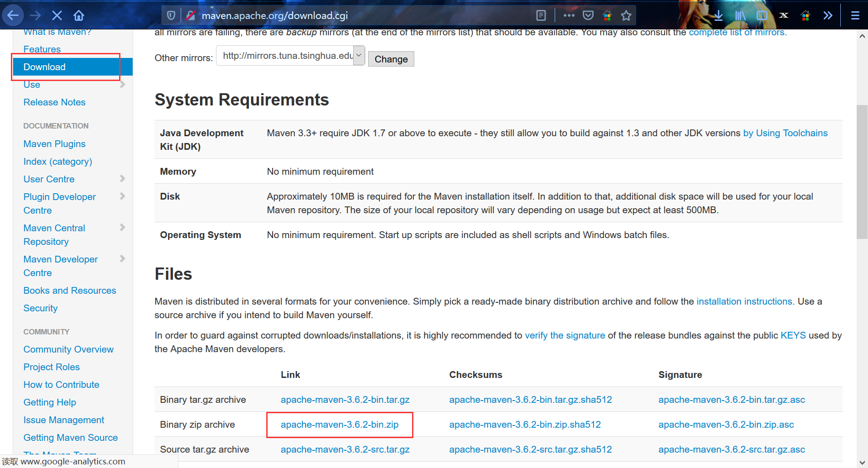Open the Index (category) link
The image size is (868, 468).
point(58,162)
